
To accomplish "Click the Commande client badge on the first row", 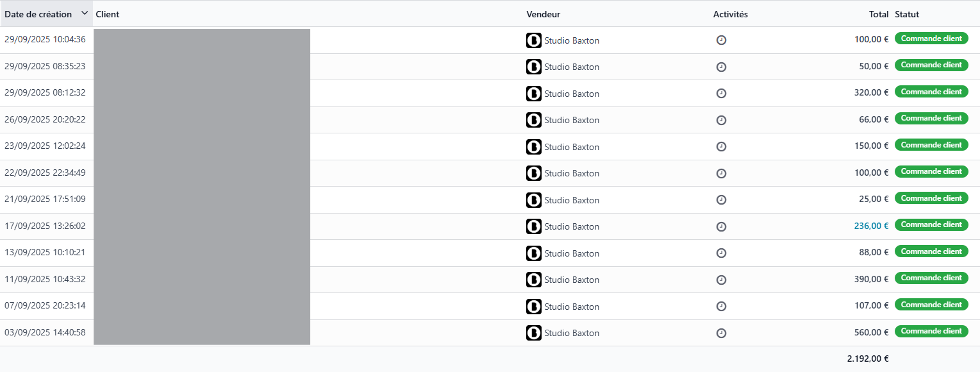I will (931, 38).
